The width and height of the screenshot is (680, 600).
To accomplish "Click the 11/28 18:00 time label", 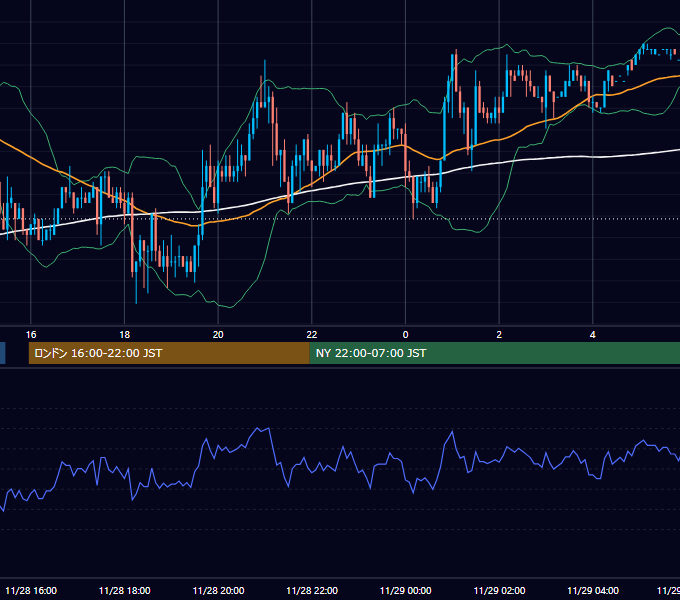I will pyautogui.click(x=124, y=590).
